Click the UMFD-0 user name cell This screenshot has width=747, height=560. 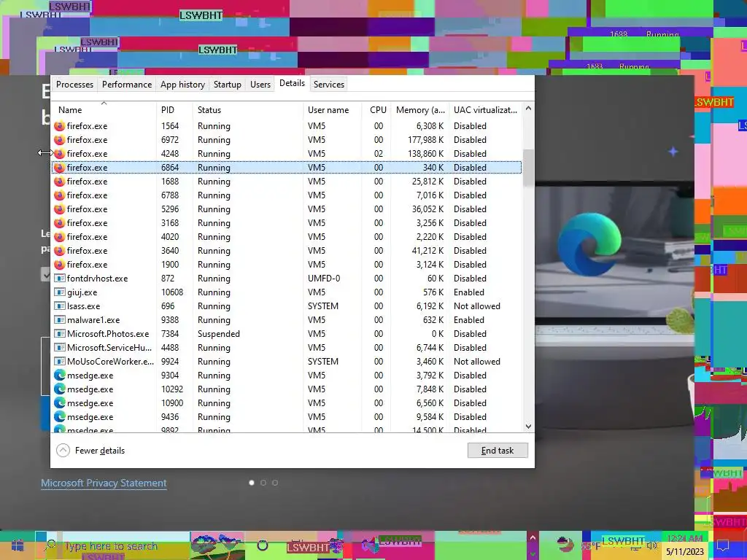pos(324,278)
